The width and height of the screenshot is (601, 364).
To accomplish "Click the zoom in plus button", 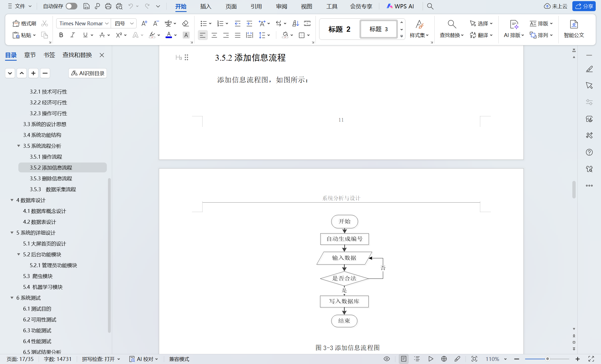I will click(x=577, y=359).
